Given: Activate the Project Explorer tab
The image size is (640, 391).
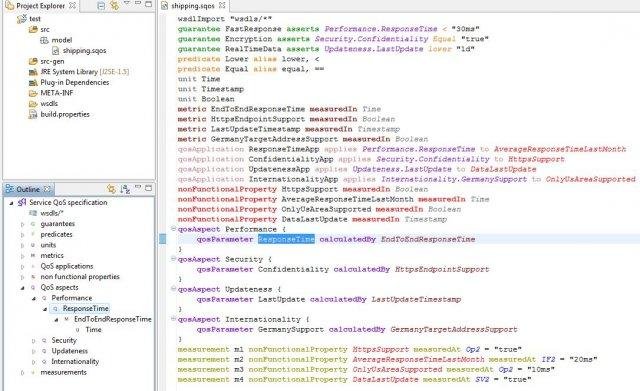Looking at the screenshot, I should pyautogui.click(x=40, y=6).
